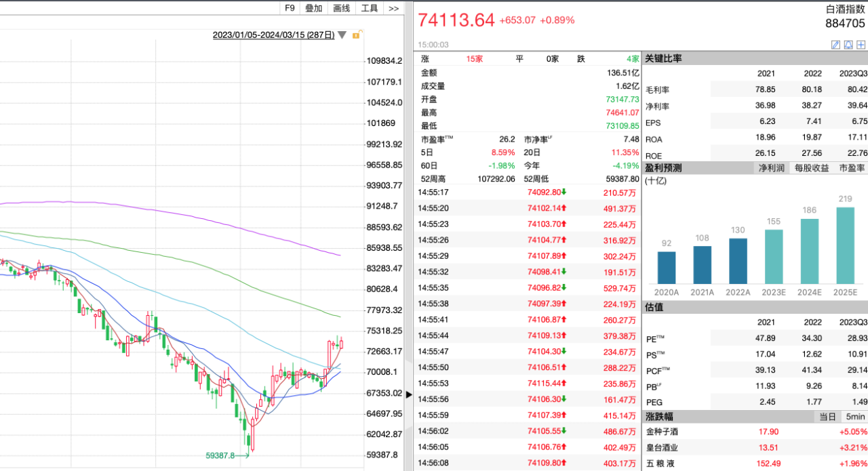Click the PE TTM 2021 value 47.89
Viewport: 868px width, 471px height.
tap(764, 337)
